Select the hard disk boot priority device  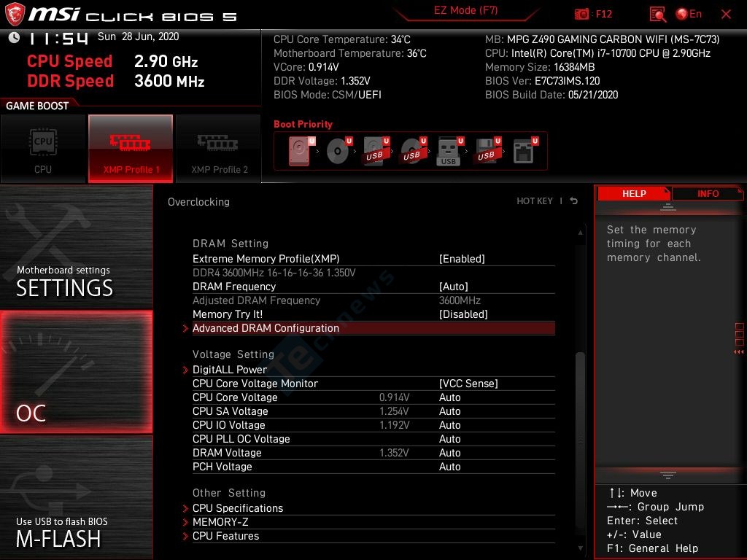[301, 151]
